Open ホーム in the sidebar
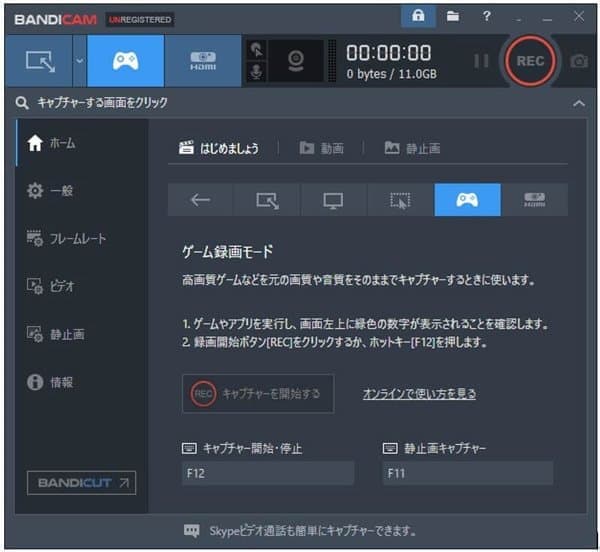This screenshot has width=600, height=552. [82, 143]
